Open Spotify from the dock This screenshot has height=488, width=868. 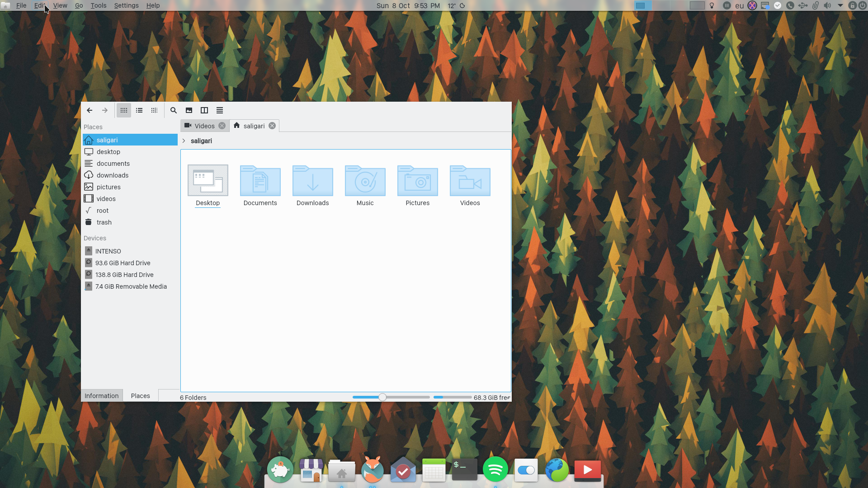click(495, 469)
